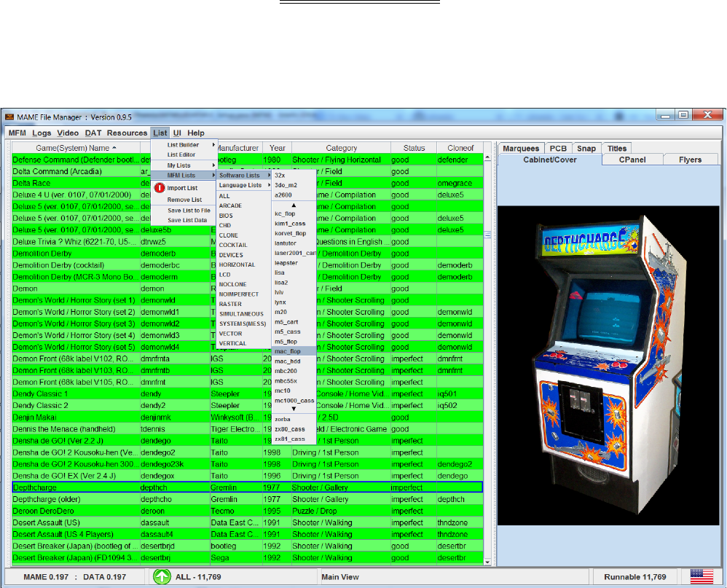Switch to the Snap tab
The image size is (727, 588).
click(x=586, y=149)
